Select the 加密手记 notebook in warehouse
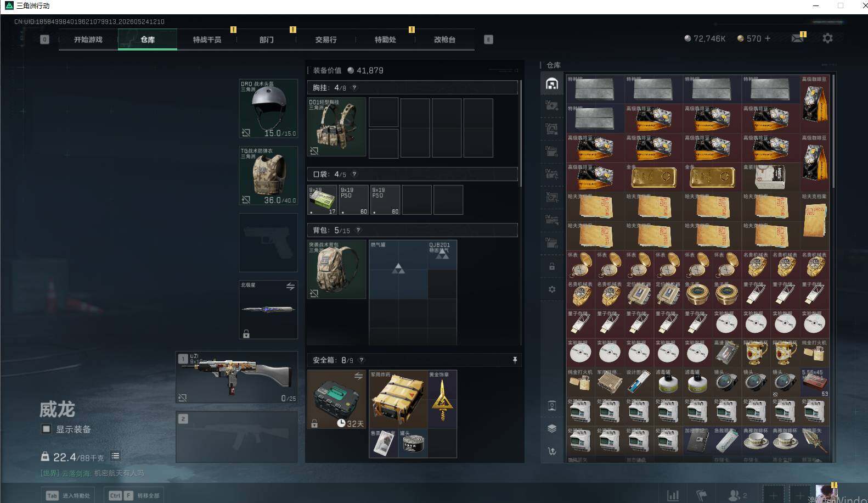Viewport: 868px width, 503px height. (697, 441)
